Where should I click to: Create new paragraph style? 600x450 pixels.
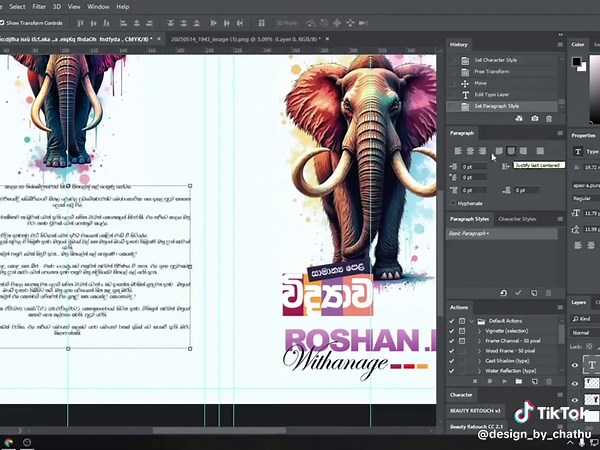click(x=534, y=293)
